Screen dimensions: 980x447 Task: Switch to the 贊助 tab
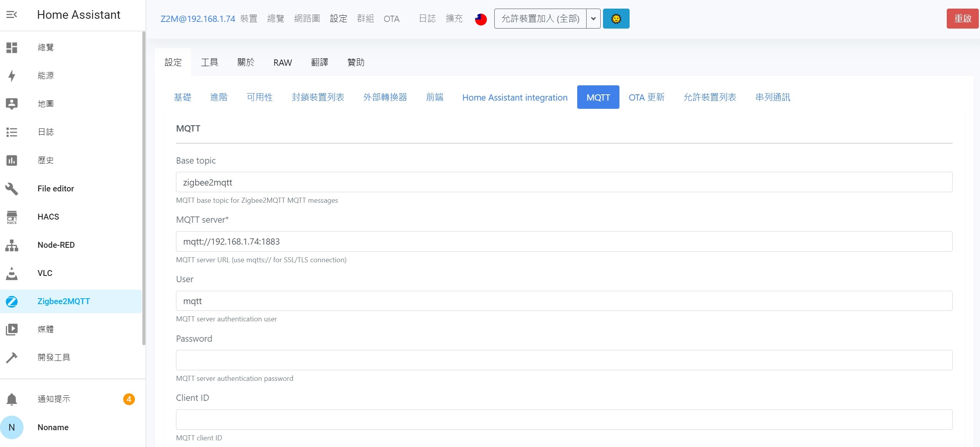point(356,62)
